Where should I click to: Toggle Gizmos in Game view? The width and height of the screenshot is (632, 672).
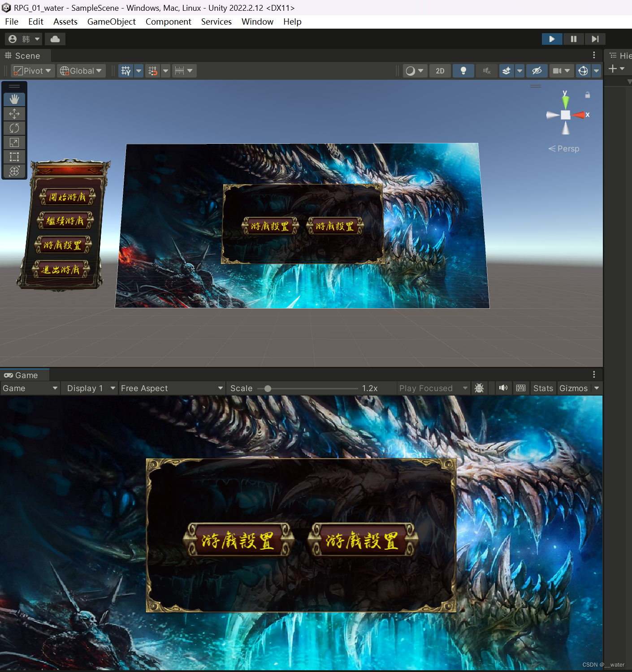(573, 388)
